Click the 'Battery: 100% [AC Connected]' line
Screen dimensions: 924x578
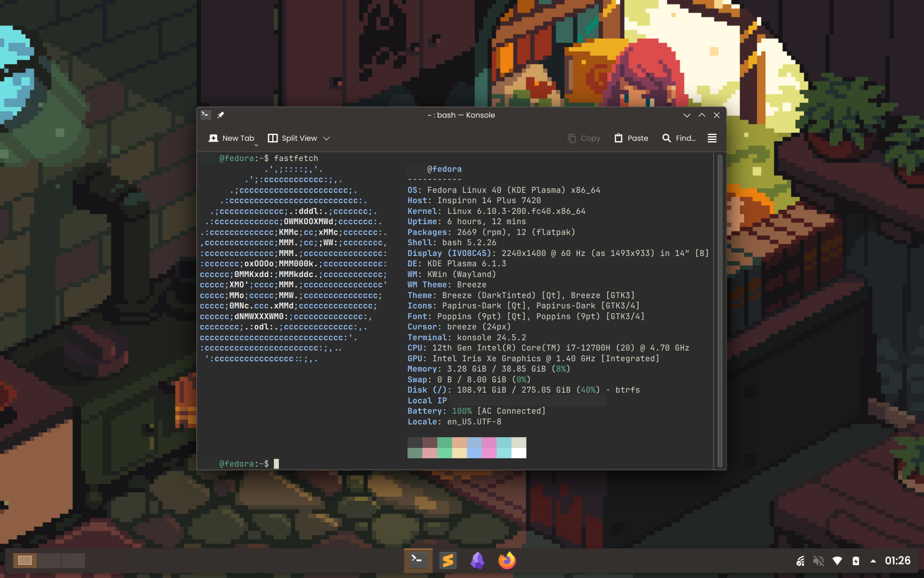tap(476, 411)
